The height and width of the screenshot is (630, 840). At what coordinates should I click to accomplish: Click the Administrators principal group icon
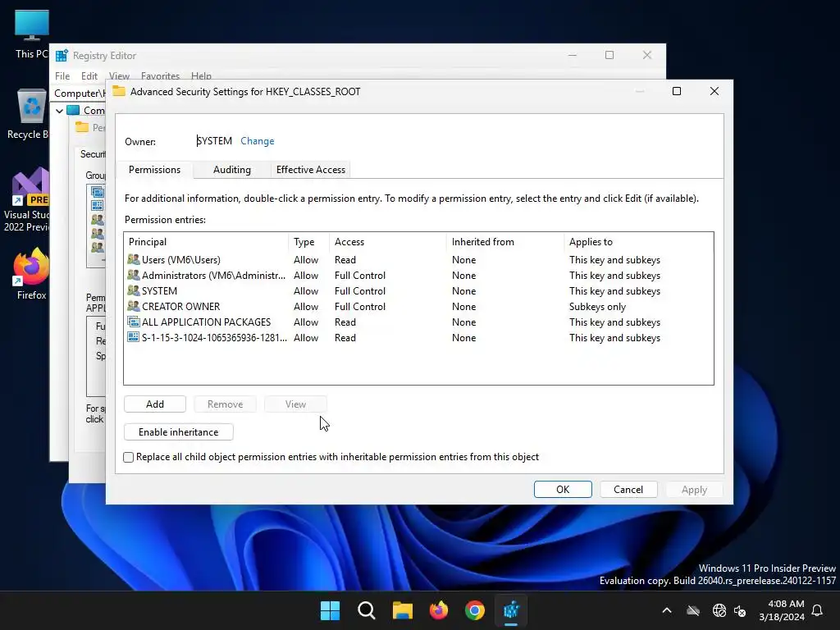tap(134, 276)
